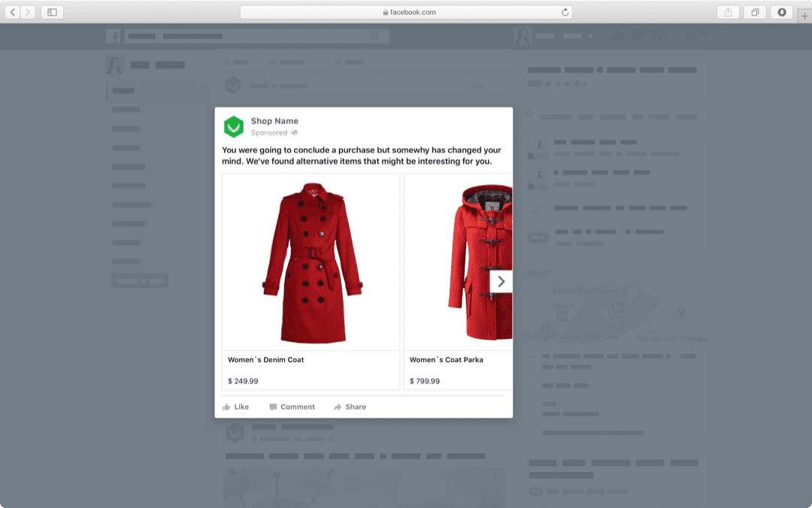Screen dimensions: 812x508
Task: Open the Messenger chat icon
Action: click(638, 35)
